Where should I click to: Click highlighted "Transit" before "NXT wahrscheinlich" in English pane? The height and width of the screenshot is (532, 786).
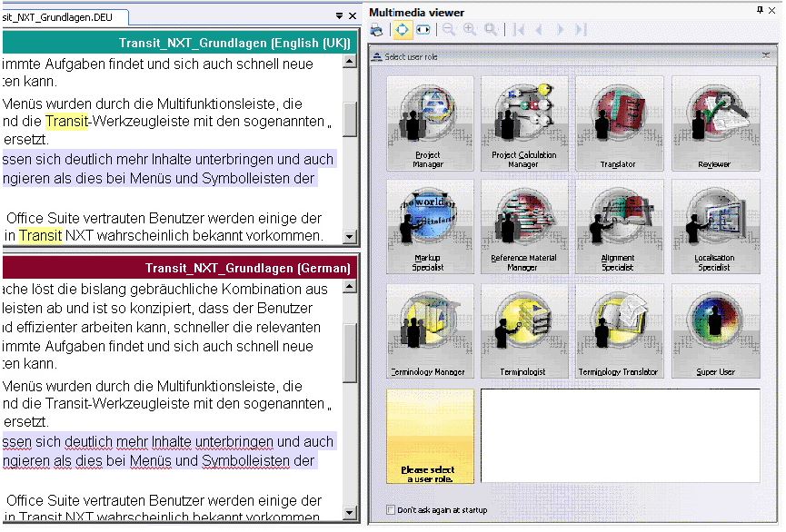click(x=41, y=235)
